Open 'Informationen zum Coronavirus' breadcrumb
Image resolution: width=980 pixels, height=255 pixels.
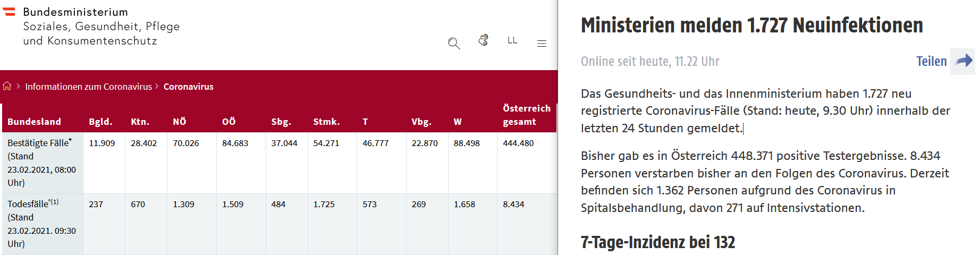click(89, 87)
